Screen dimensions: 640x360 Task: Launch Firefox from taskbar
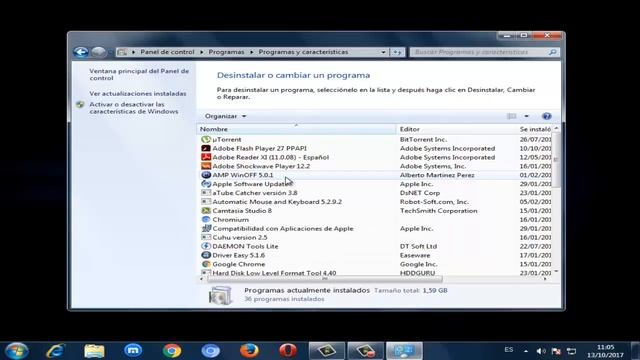(x=249, y=351)
